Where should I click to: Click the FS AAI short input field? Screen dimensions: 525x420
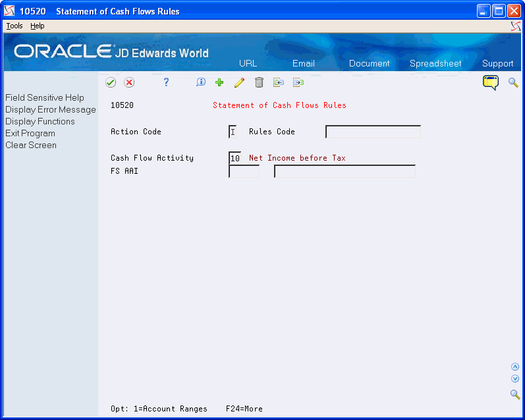pos(244,171)
